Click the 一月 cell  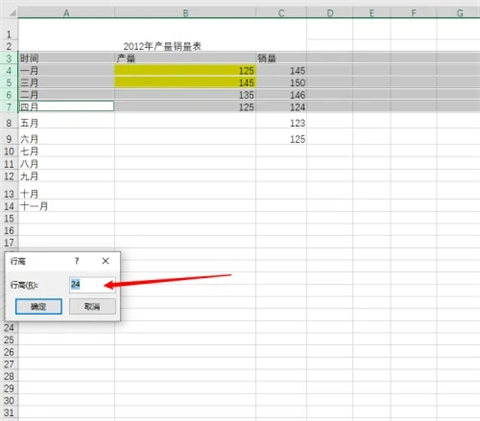click(x=66, y=70)
